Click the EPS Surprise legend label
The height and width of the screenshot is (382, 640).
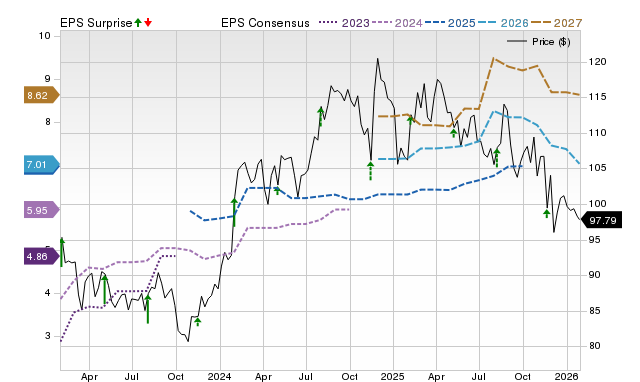[96, 23]
